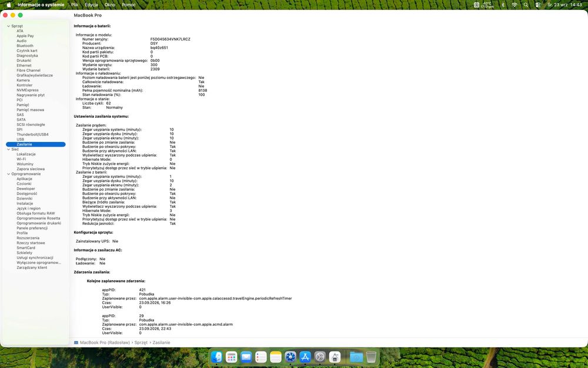Select Rzeczy startowe in the sidebar

31,243
